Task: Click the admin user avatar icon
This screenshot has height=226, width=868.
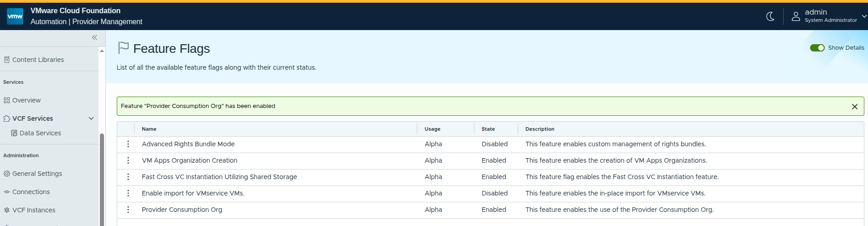Action: [x=796, y=16]
